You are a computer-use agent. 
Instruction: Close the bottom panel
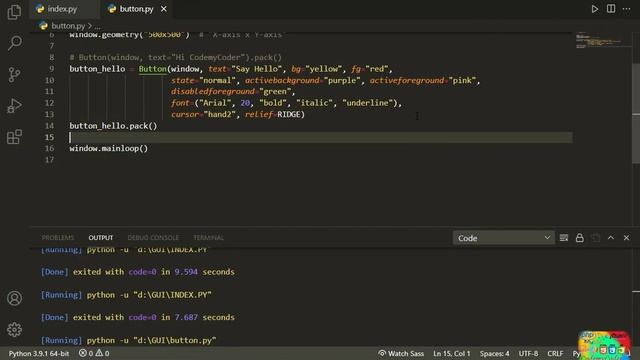(x=627, y=238)
